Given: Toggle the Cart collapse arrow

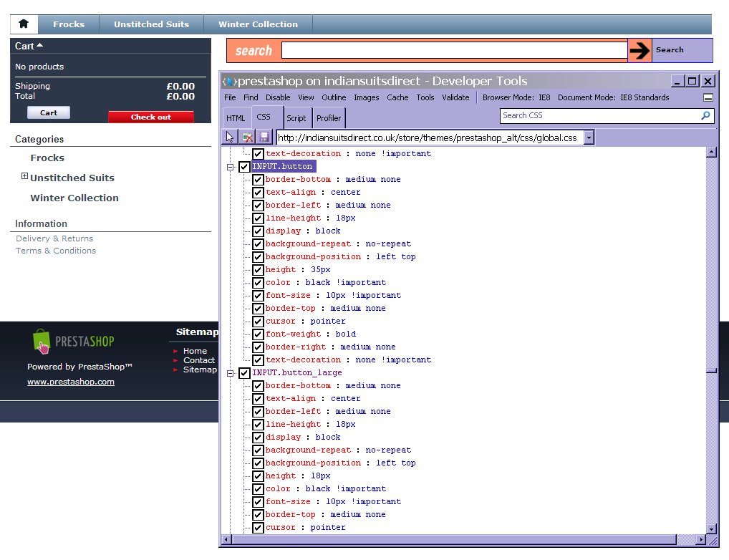Looking at the screenshot, I should (39, 45).
